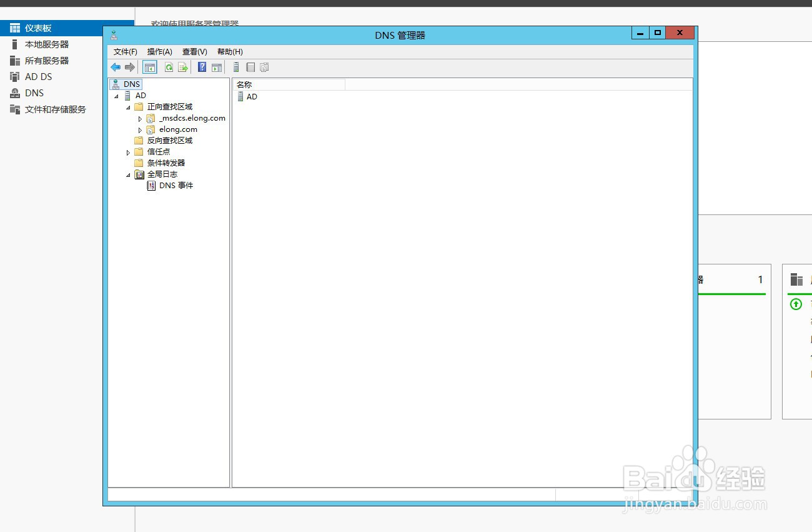Click the folder icon of 正向查找区域

coord(139,107)
